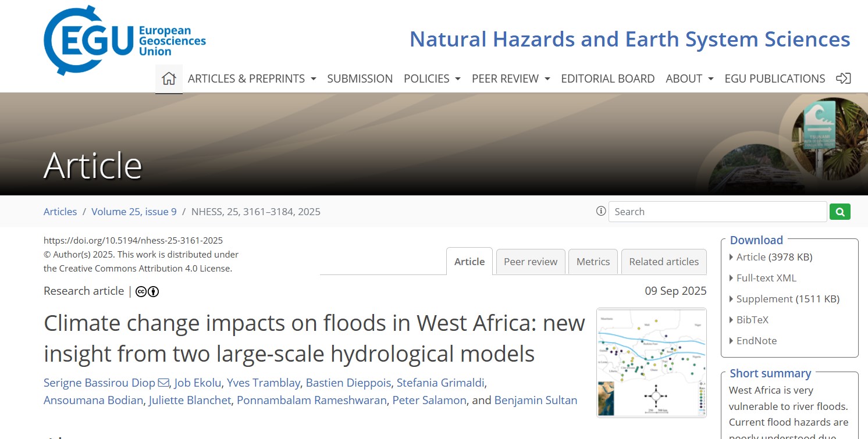Click the EGU European Geosciences Union logo
The height and width of the screenshot is (439, 868).
coord(124,40)
